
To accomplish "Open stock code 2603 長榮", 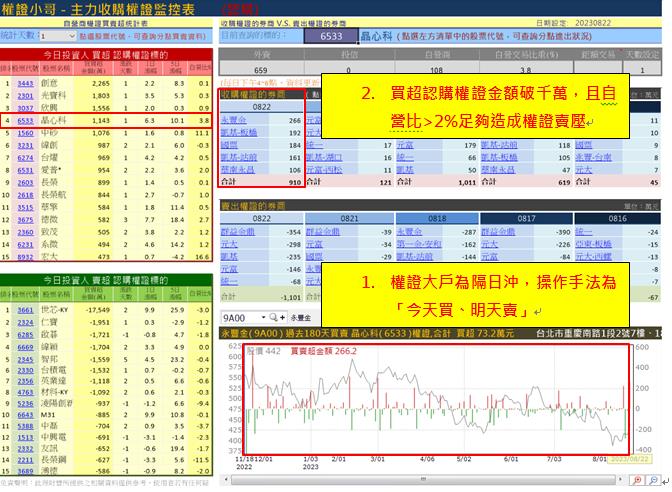I will pyautogui.click(x=25, y=183).
